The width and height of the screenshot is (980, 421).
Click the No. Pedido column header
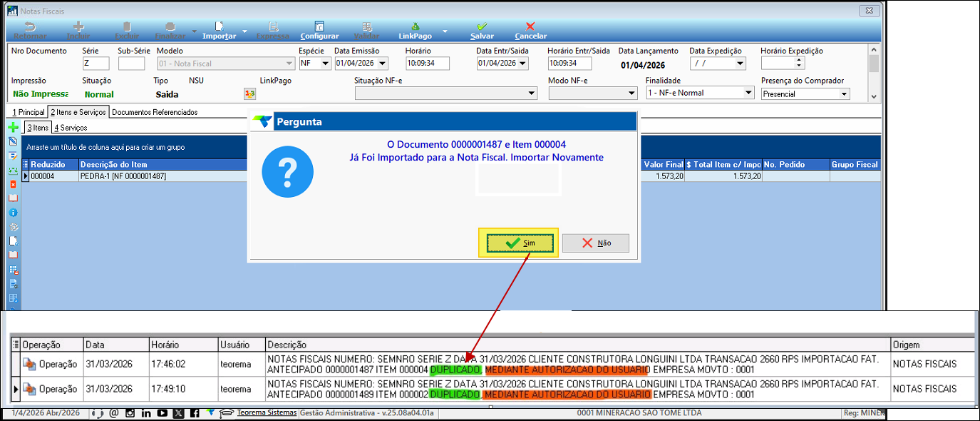[x=795, y=165]
